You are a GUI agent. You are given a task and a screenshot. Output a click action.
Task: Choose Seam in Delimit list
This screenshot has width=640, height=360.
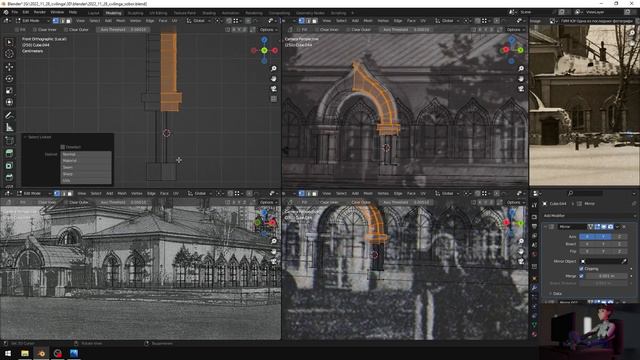86,167
